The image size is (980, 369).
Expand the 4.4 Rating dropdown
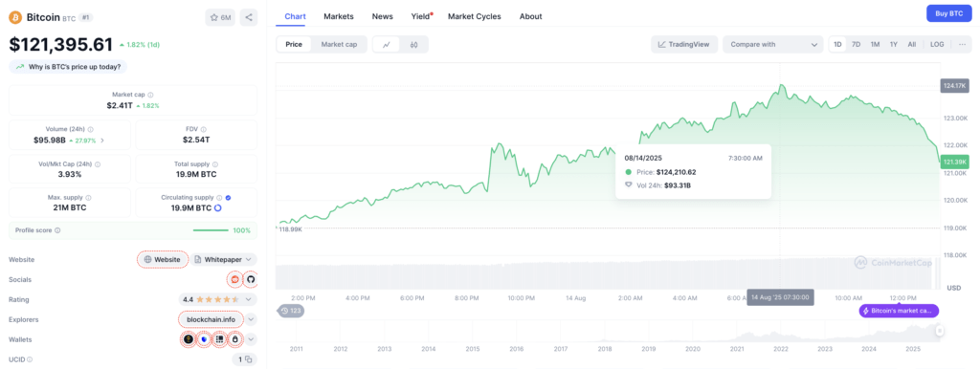click(250, 299)
